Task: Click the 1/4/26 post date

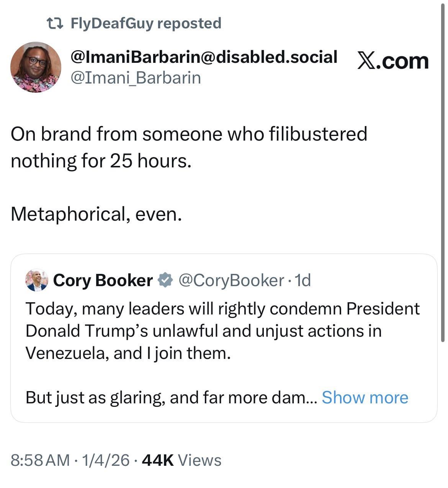Action: [105, 460]
